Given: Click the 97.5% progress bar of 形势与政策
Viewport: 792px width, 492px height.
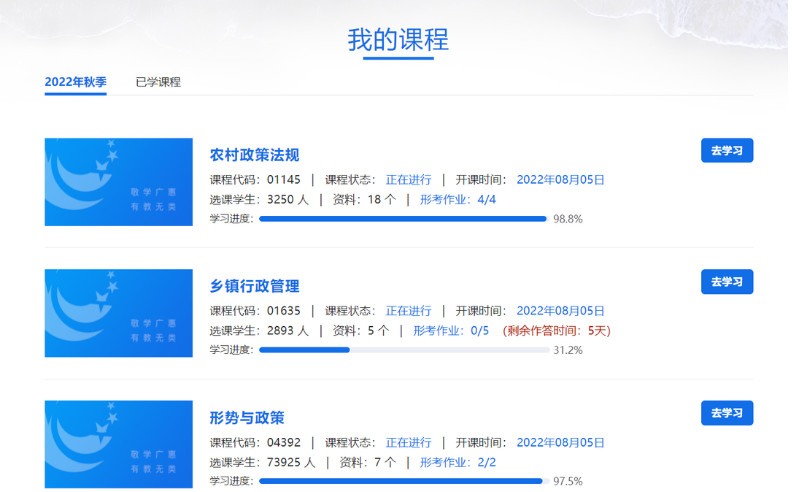Looking at the screenshot, I should tap(404, 481).
